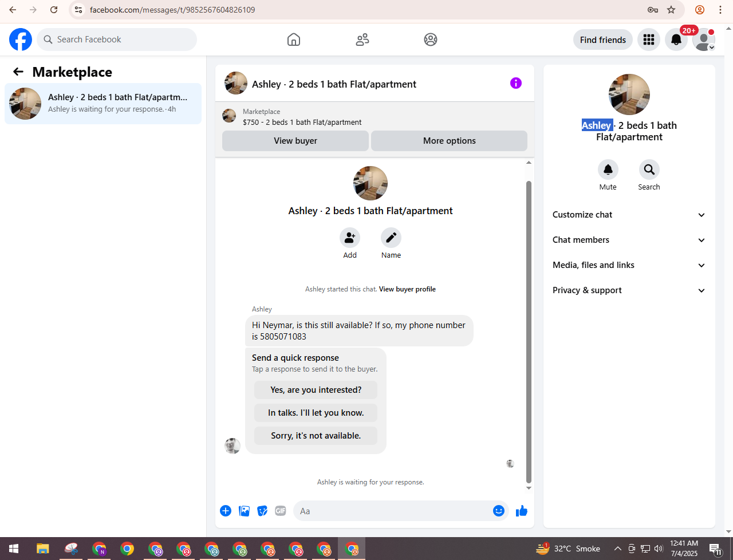Open Chrome three-dot menu
Screen dimensions: 733x560
[720, 10]
